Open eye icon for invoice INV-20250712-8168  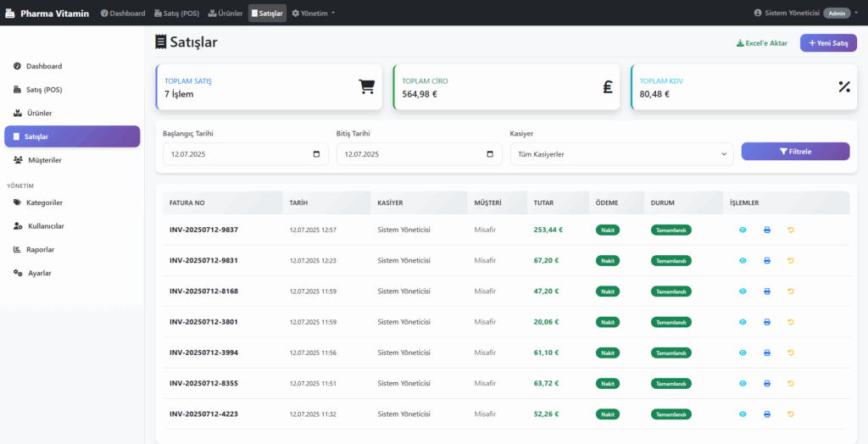pyautogui.click(x=743, y=291)
